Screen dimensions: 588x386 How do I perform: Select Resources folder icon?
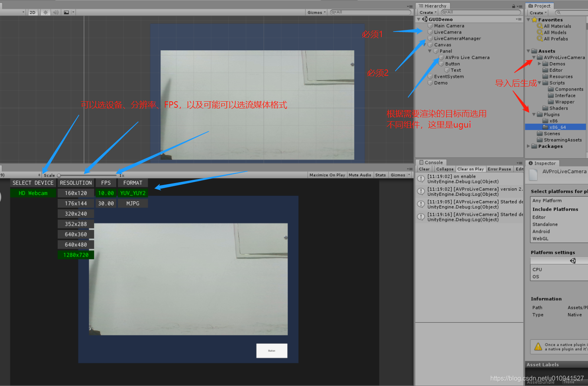[x=545, y=77]
